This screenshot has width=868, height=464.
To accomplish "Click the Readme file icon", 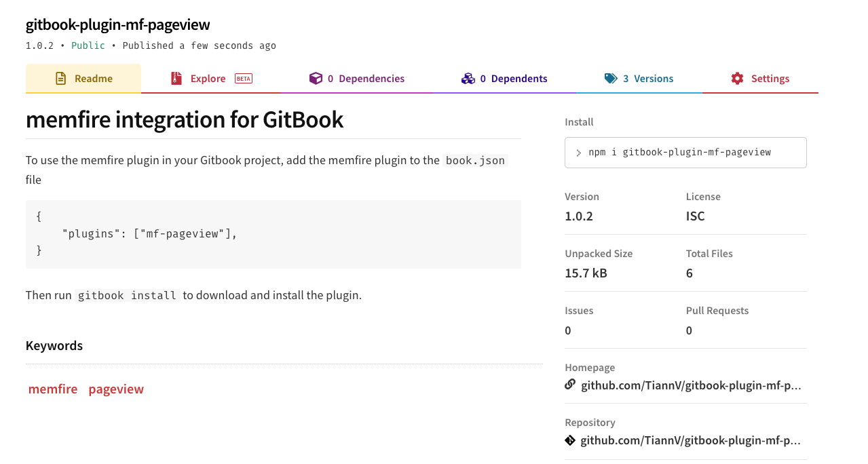I will coord(61,79).
